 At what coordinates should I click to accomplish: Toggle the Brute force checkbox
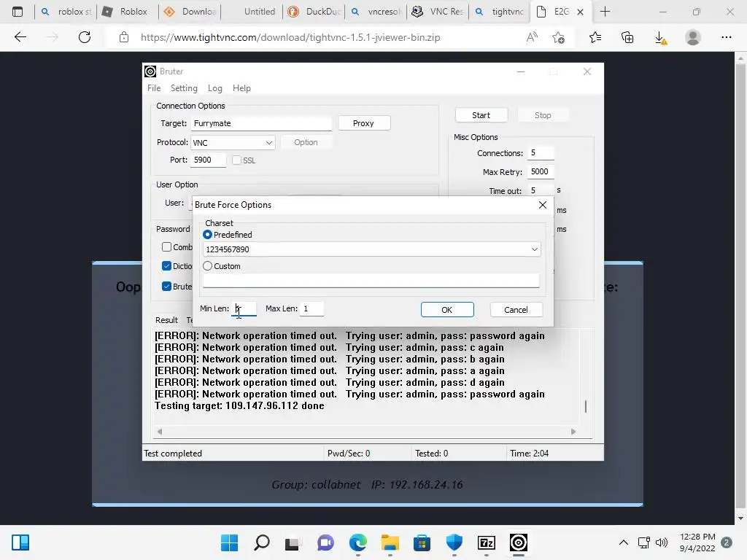[x=166, y=286]
